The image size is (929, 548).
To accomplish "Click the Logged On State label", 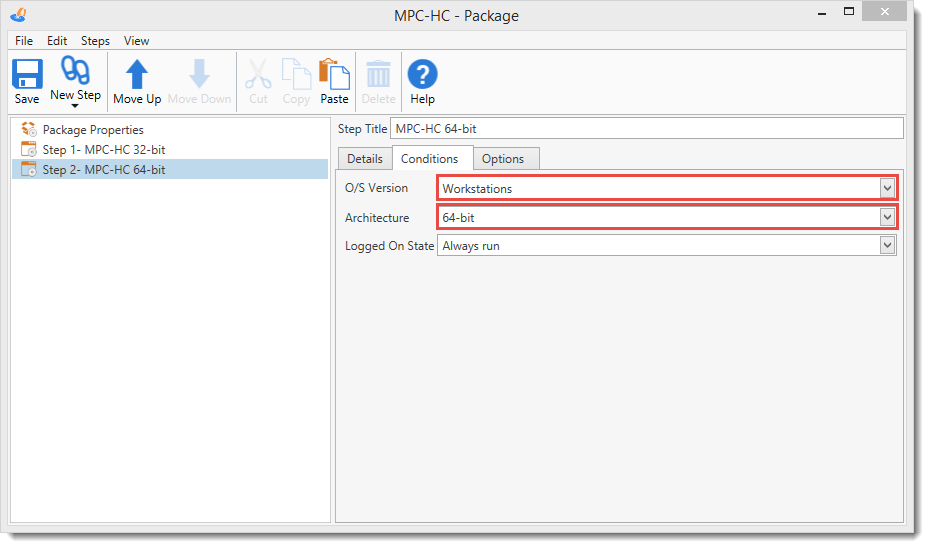I will coord(389,246).
